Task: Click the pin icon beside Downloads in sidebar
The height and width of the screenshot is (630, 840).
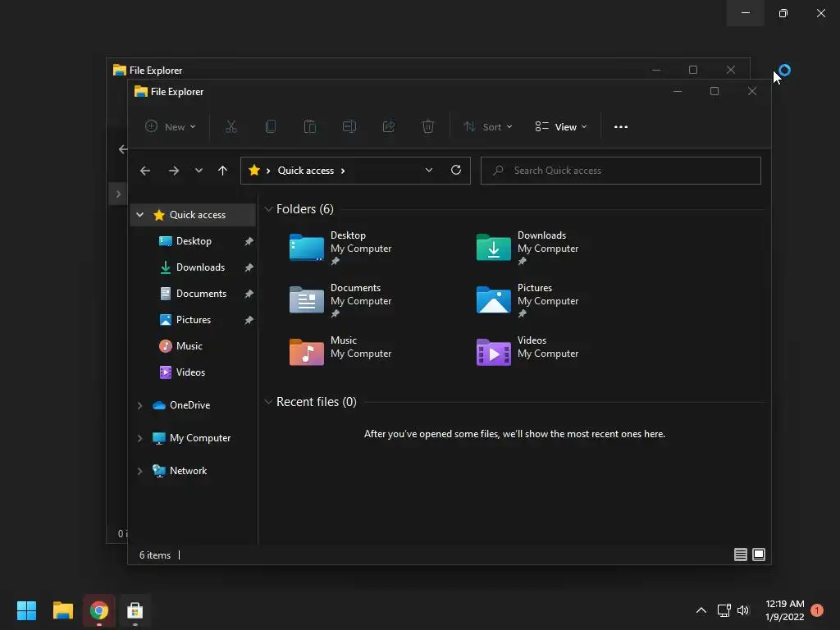Action: 249,267
